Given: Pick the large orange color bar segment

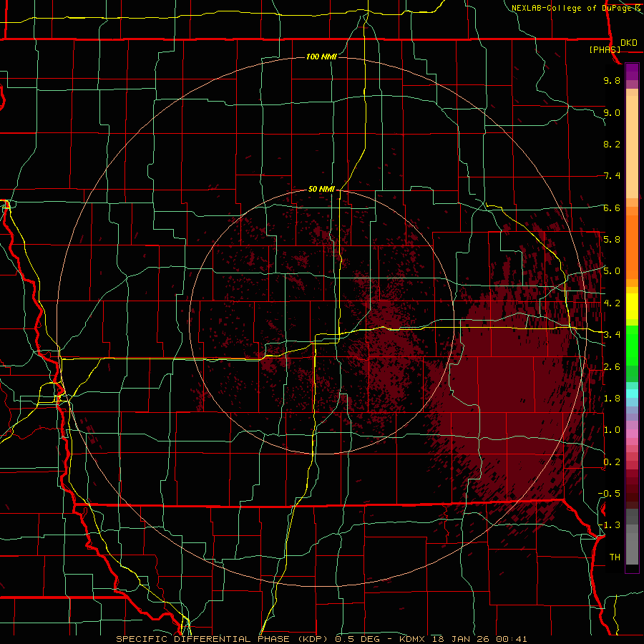Looking at the screenshot, I should [632, 248].
